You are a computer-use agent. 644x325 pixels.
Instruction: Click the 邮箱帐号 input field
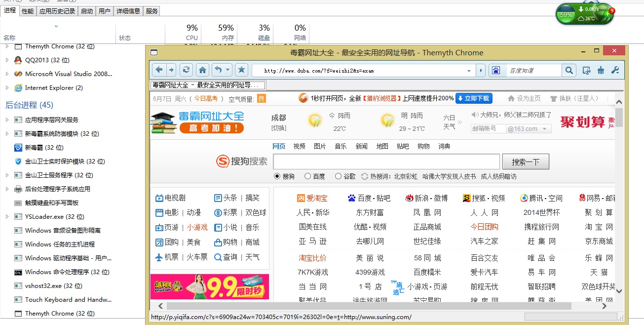tap(488, 129)
